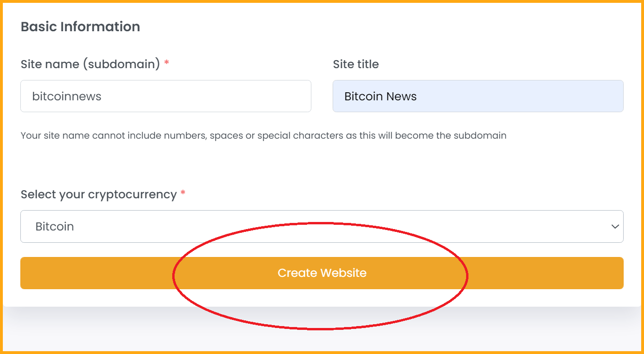
Task: Click the 'Create Website' text on orange button
Action: tap(322, 273)
